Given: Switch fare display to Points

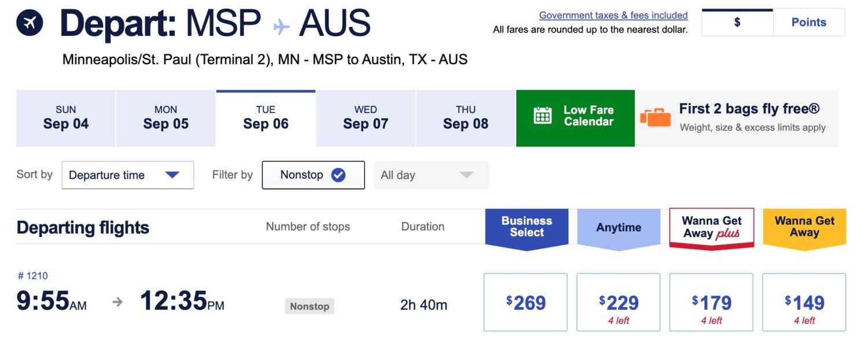Looking at the screenshot, I should 809,21.
